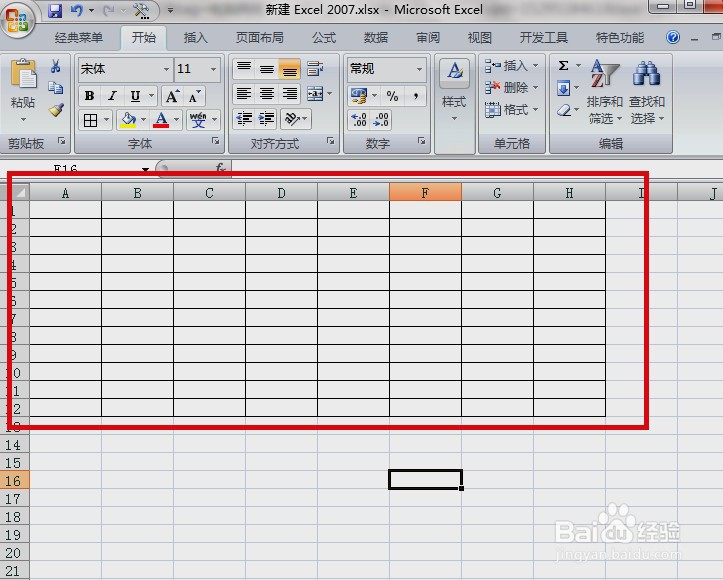Screen dimensions: 723x580
Task: Undo the last action
Action: coord(76,10)
